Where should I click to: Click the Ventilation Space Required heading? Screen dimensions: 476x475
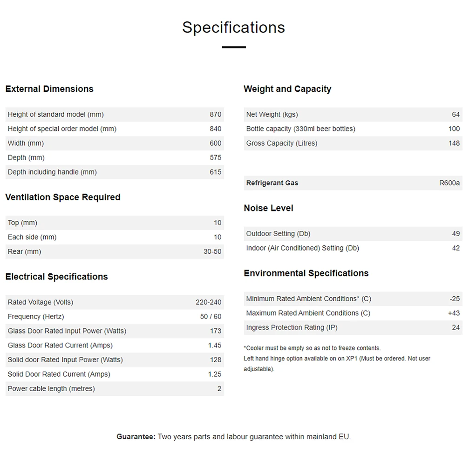63,197
